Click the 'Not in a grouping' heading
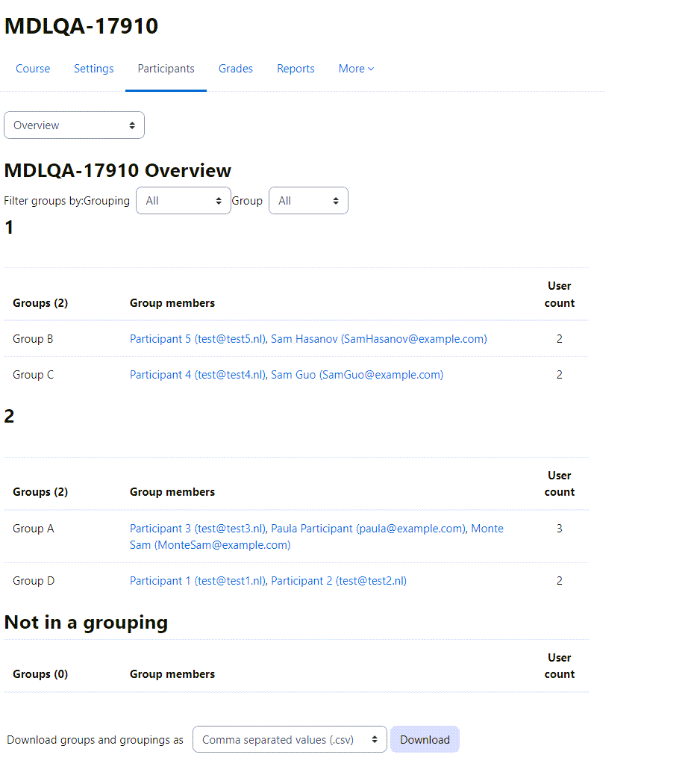Viewport: 694px width, 784px height. point(86,623)
